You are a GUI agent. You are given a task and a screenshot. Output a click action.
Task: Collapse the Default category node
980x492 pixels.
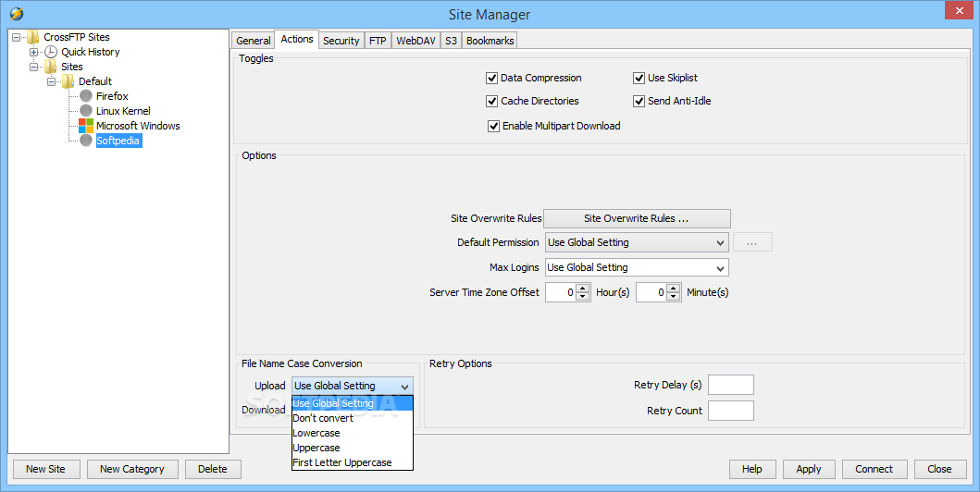(x=51, y=81)
